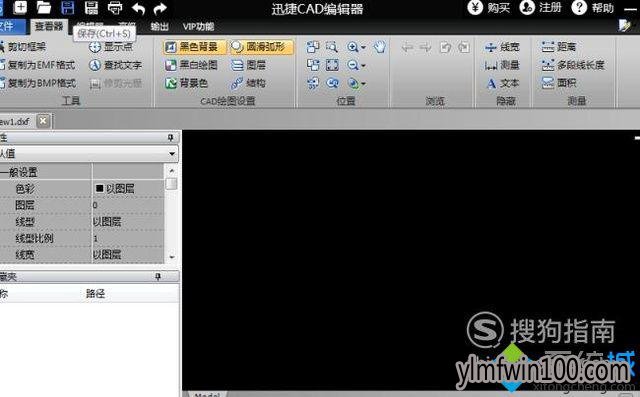640x397 pixels.
Task: Choose a 背景色 background color
Action: (187, 83)
